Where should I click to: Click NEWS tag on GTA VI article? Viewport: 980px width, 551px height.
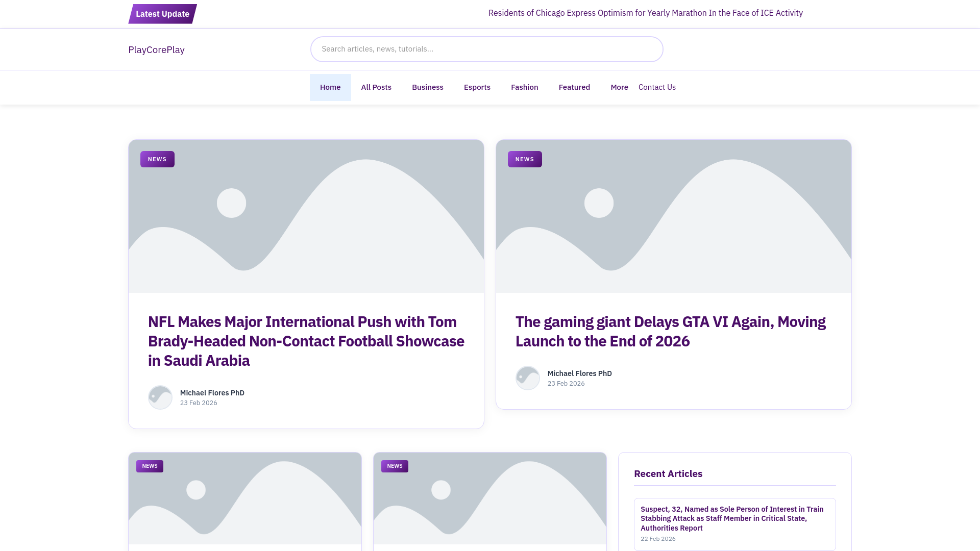point(525,159)
